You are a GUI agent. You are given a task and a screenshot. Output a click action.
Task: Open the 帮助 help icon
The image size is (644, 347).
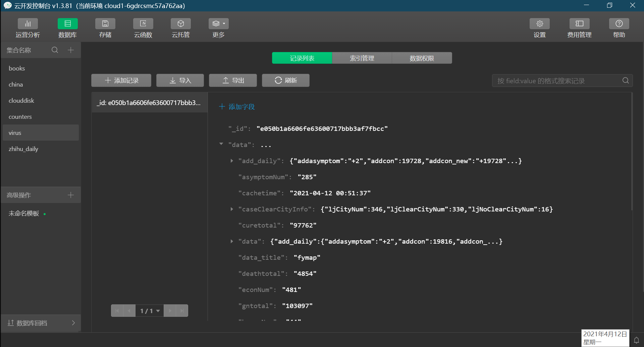point(619,24)
